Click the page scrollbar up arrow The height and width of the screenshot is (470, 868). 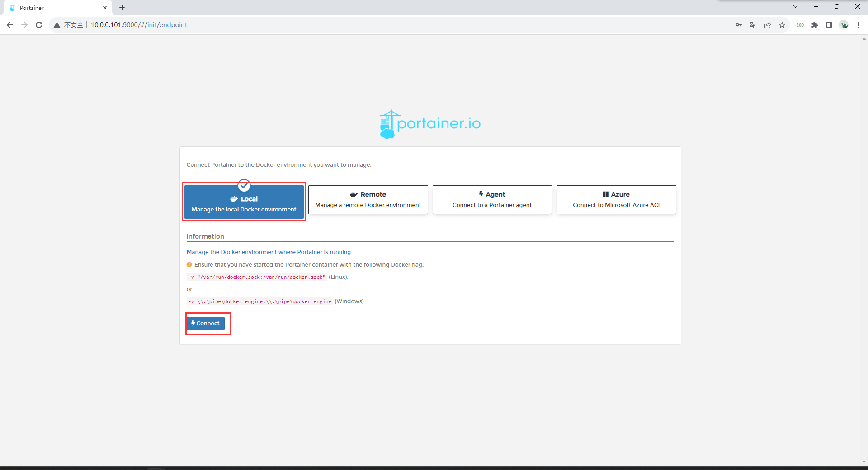pyautogui.click(x=864, y=39)
